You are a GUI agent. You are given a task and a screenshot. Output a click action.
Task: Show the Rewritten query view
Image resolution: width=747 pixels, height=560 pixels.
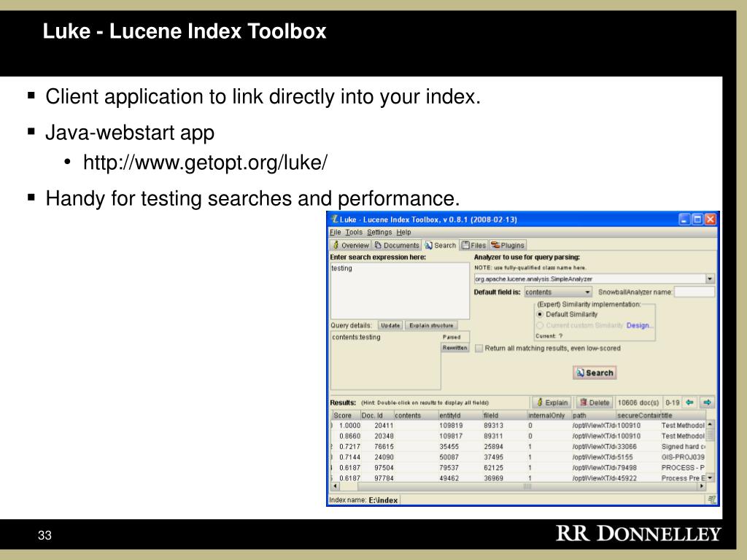[455, 348]
